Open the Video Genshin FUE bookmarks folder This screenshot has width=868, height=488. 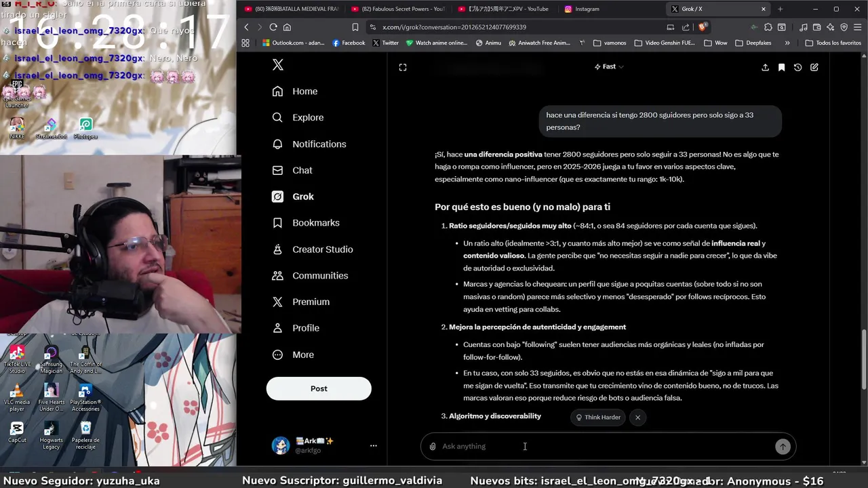click(x=665, y=43)
